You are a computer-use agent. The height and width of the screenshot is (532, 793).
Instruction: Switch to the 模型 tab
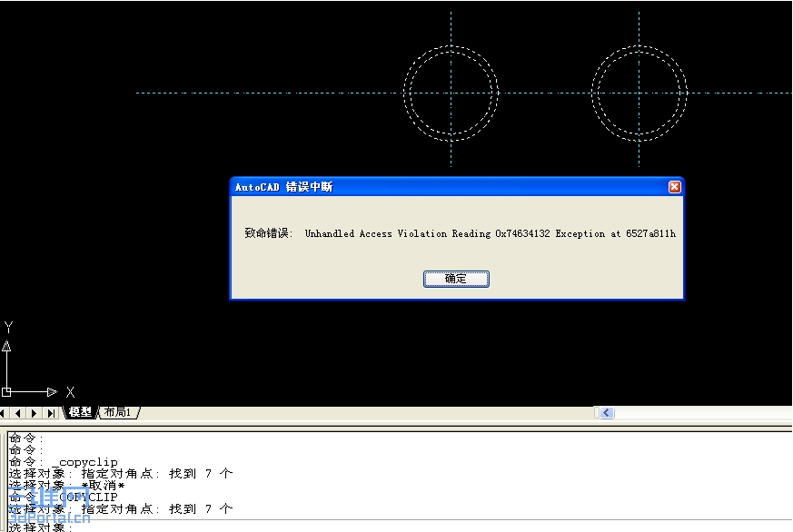pyautogui.click(x=80, y=412)
